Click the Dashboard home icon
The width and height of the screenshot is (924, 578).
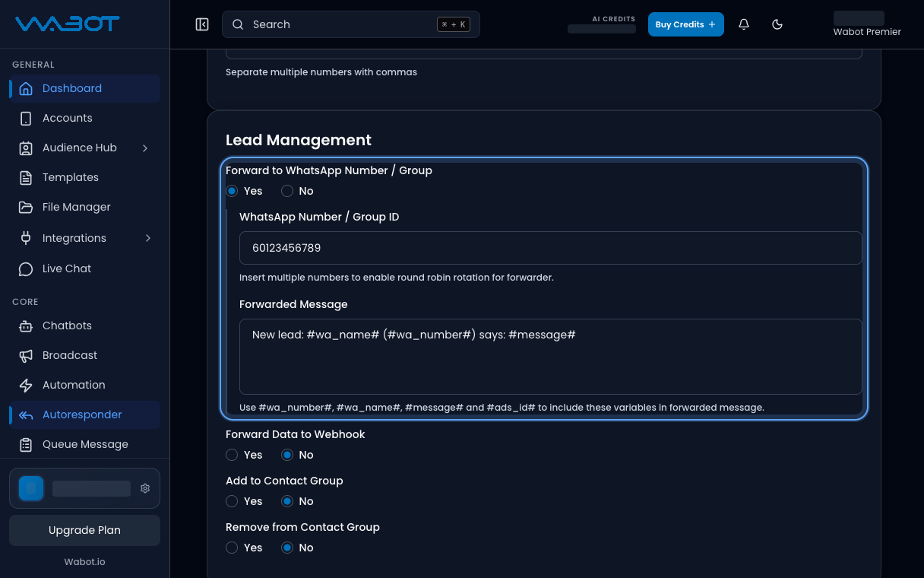(x=26, y=88)
